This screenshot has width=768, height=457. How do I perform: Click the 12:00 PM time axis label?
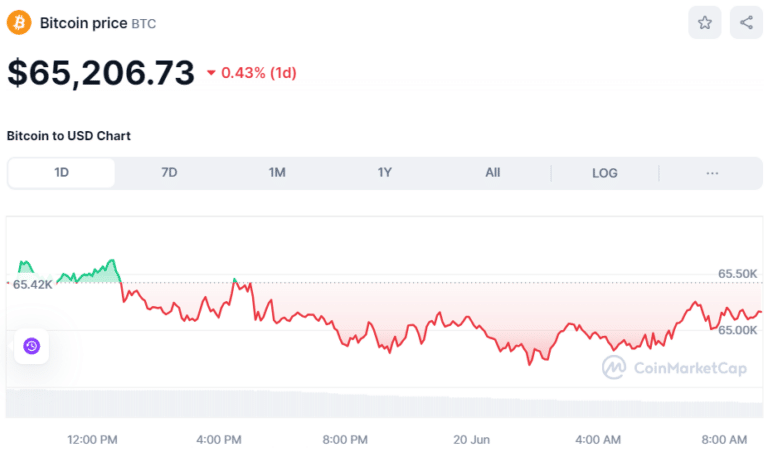click(92, 440)
